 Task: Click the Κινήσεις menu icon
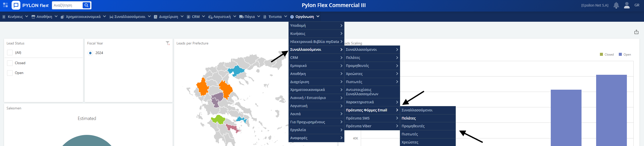pos(4,17)
